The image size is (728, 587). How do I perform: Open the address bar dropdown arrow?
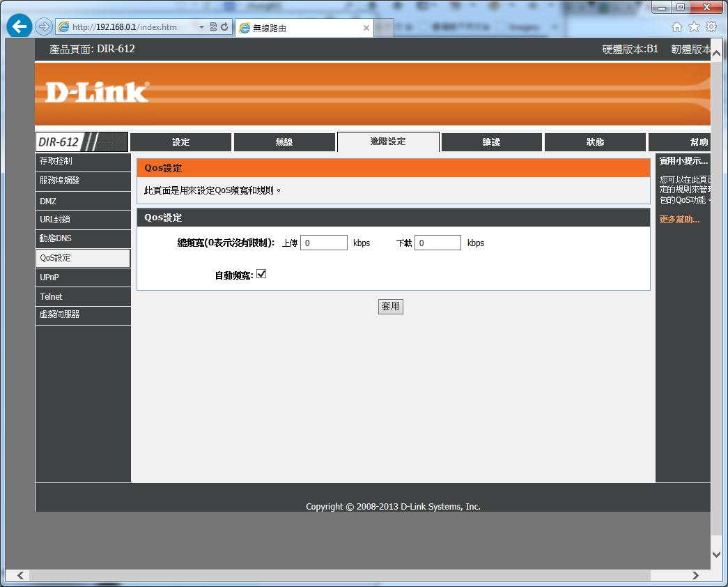[x=202, y=27]
